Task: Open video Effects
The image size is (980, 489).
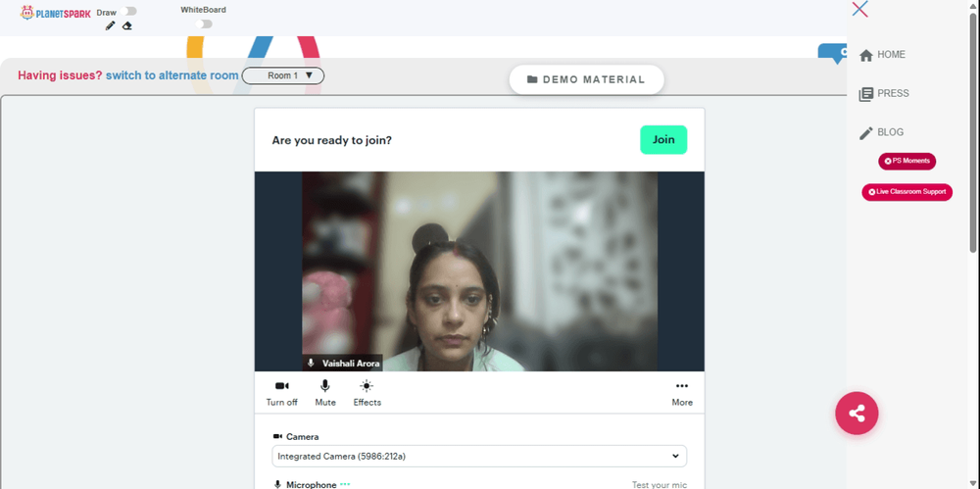Action: coord(367,393)
